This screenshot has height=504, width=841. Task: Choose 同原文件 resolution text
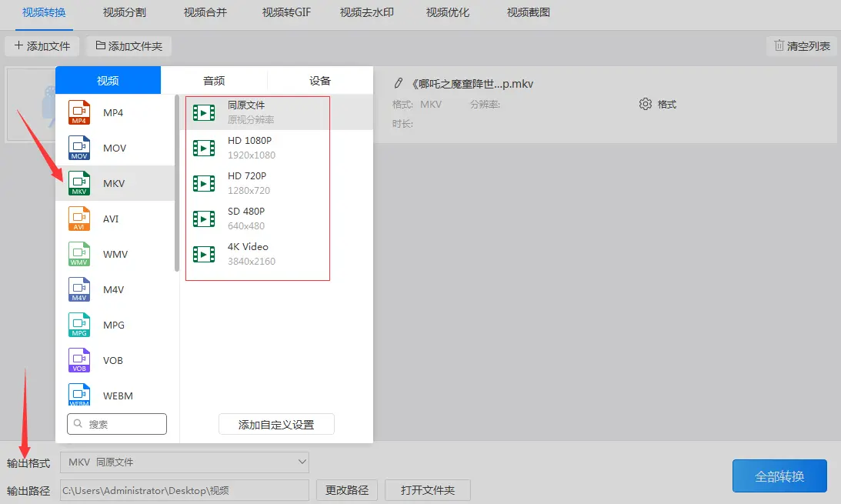[x=246, y=105]
